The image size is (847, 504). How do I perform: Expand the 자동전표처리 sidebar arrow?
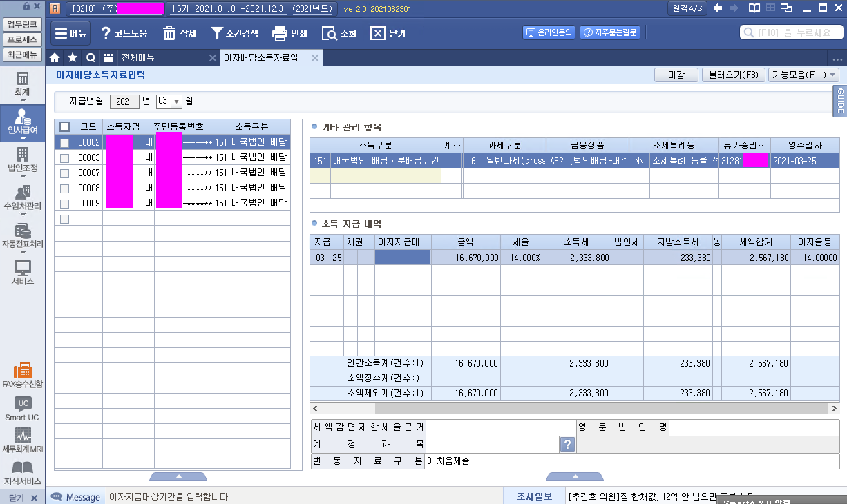[23, 252]
